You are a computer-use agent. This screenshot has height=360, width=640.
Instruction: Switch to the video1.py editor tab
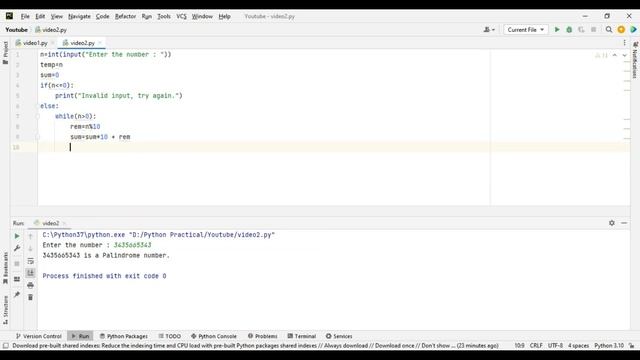pos(35,43)
